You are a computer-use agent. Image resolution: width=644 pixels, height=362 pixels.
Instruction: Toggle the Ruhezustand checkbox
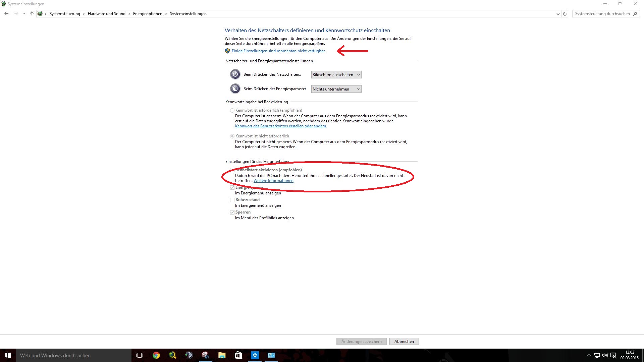coord(232,200)
